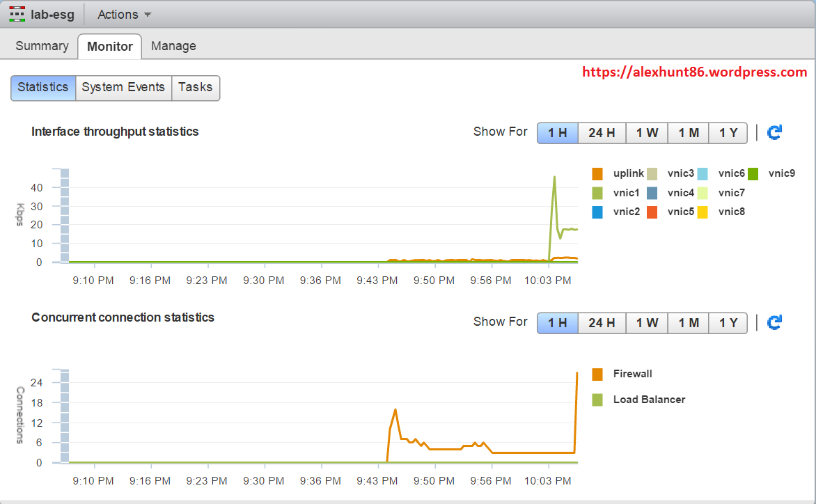
Task: Click the Load Balancer legend swatch
Action: point(597,400)
